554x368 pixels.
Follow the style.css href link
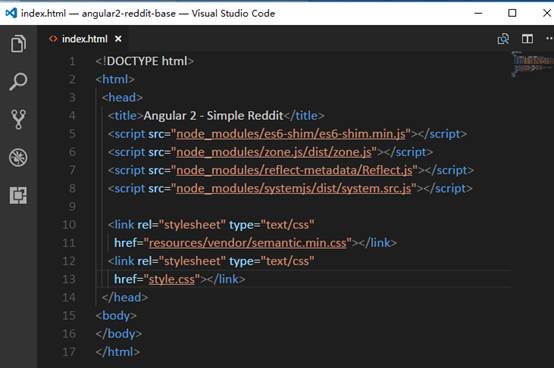click(x=172, y=279)
